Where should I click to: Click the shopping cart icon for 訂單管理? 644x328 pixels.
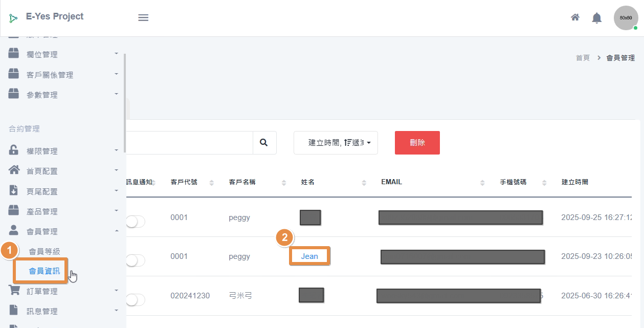click(x=14, y=291)
